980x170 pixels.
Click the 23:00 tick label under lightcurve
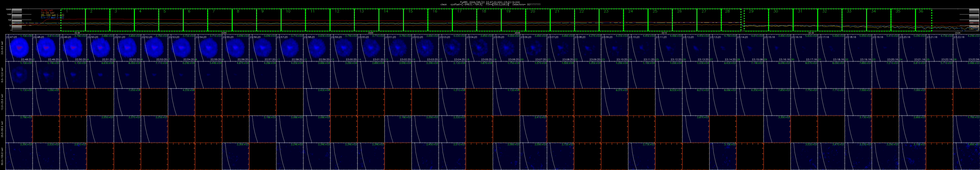coord(371,33)
